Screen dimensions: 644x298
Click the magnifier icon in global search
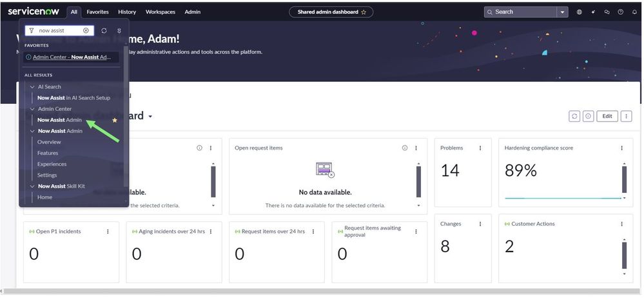point(490,12)
